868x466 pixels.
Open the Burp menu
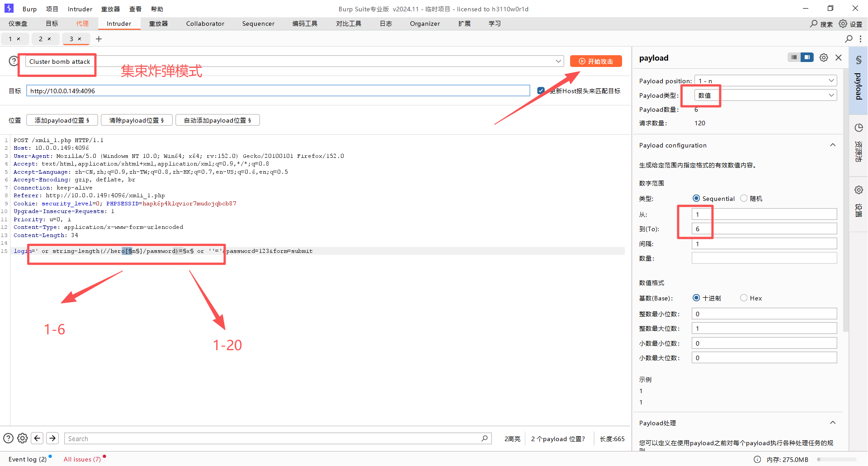(x=30, y=9)
